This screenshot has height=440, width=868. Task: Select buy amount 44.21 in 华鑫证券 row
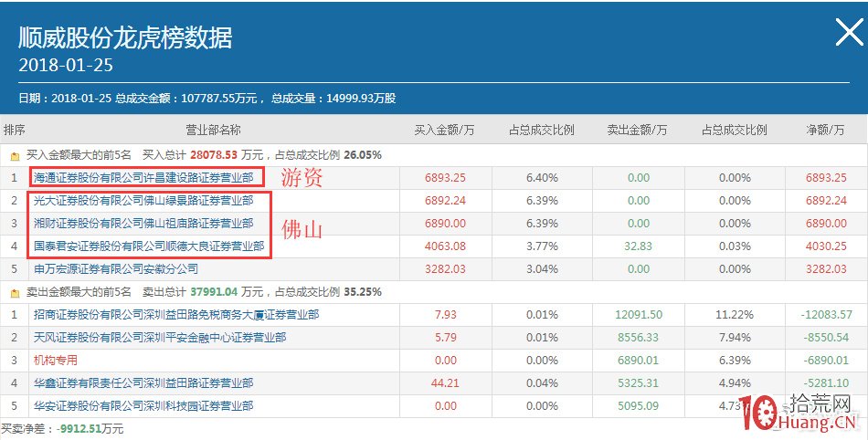click(446, 383)
